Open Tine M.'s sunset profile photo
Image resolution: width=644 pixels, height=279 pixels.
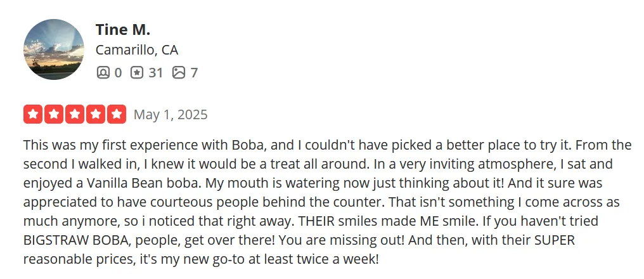(53, 49)
